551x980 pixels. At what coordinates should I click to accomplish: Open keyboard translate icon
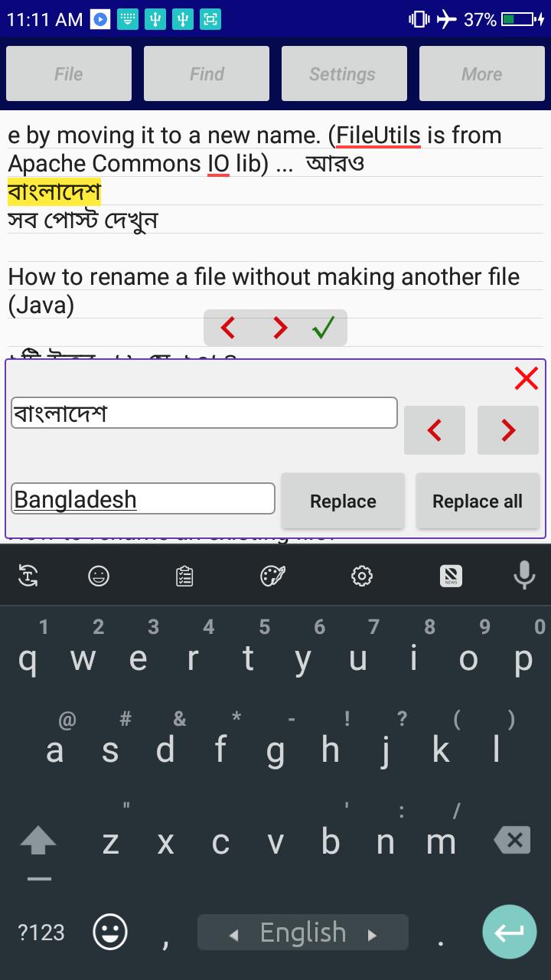[x=28, y=576]
